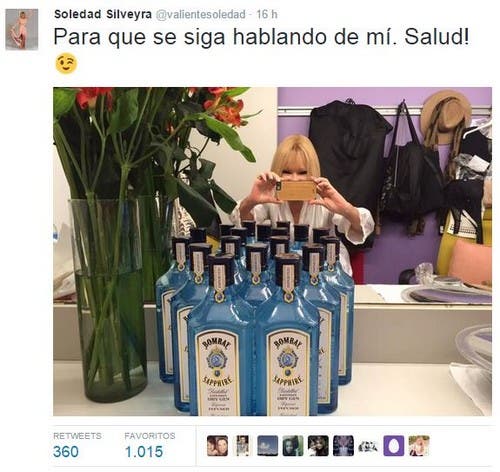Click the avatar showing two smiling faces
The image size is (500, 472).
(x=217, y=446)
